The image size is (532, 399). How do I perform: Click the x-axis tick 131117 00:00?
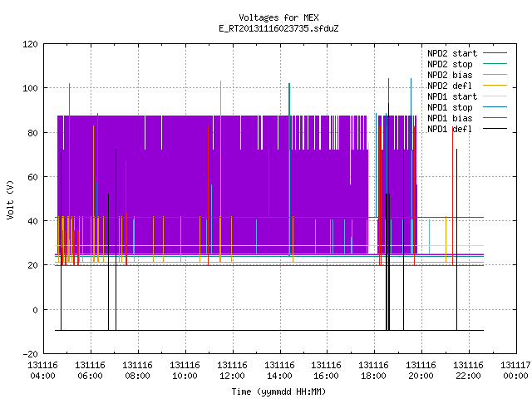[515, 371]
